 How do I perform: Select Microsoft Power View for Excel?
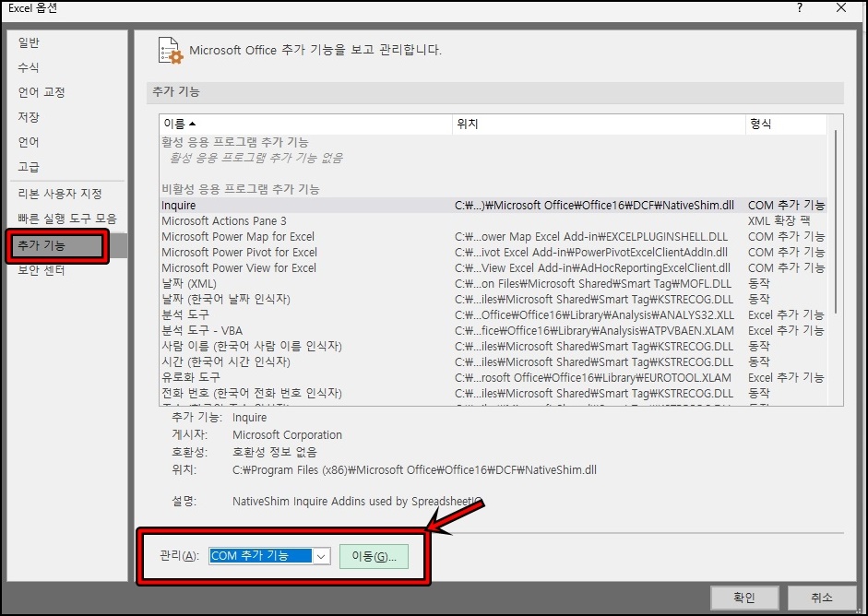click(493, 267)
